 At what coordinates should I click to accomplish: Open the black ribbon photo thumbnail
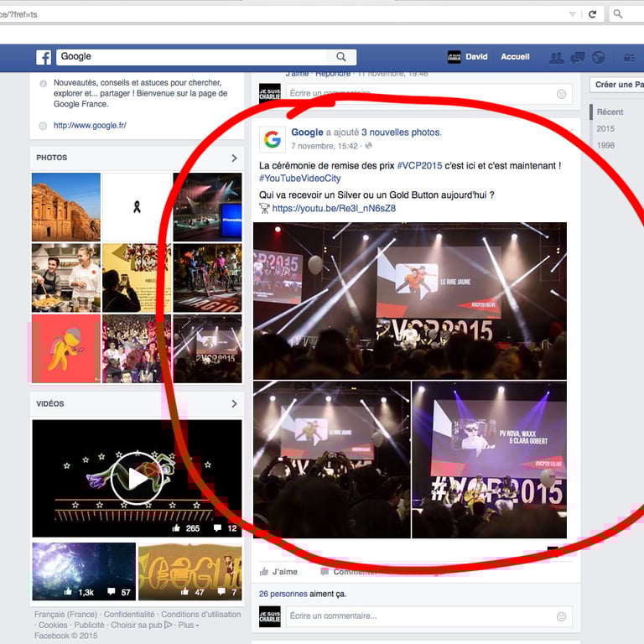tap(137, 207)
